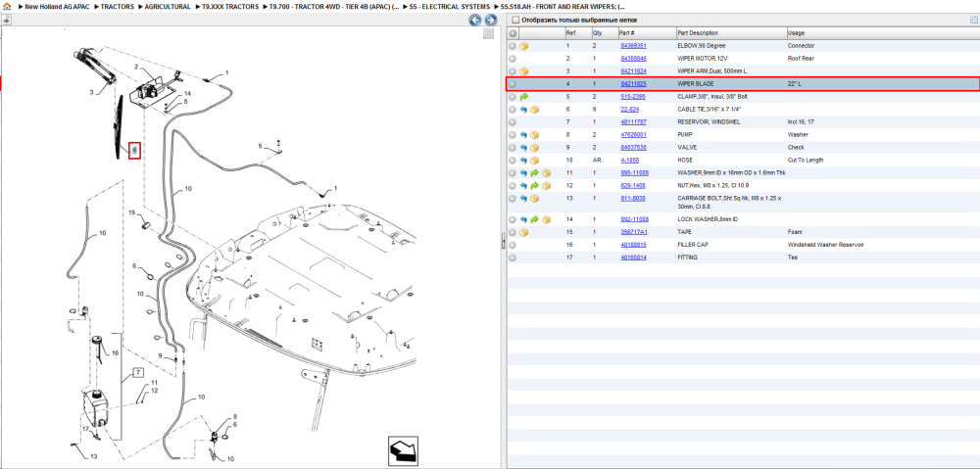Click the round select icon for WIPER MOTOR row

coord(513,59)
